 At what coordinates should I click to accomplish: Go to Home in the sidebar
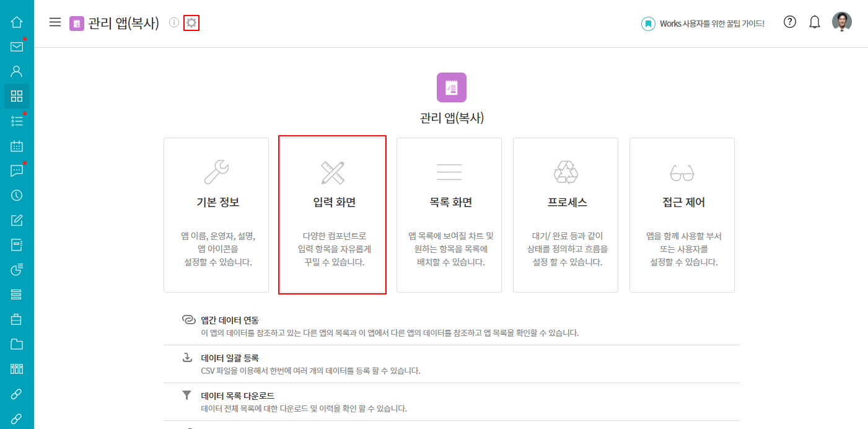point(17,22)
